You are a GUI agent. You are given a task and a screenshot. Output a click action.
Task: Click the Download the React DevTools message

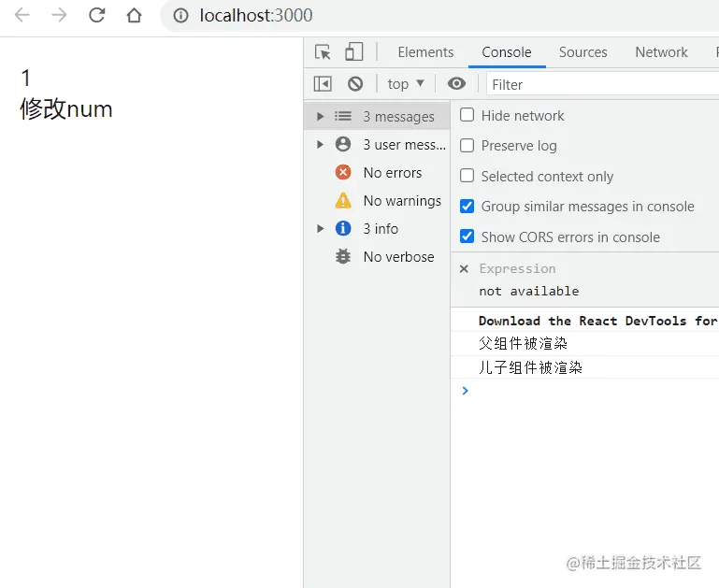pos(598,321)
